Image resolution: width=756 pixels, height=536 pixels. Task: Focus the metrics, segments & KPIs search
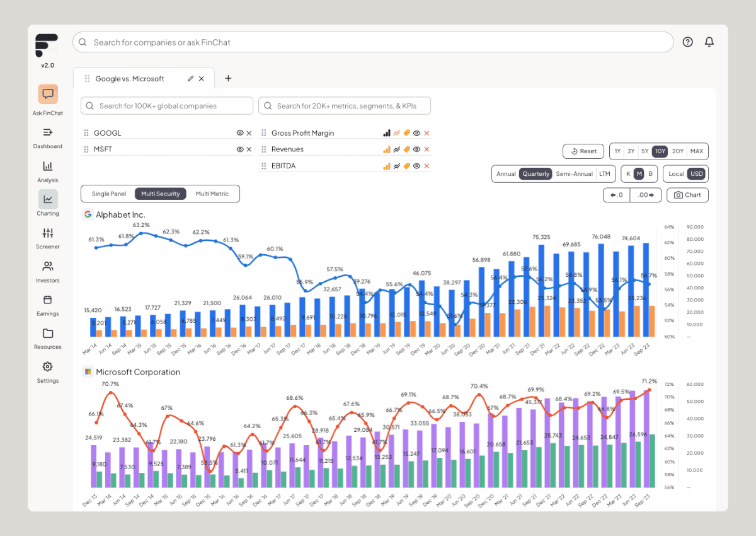(x=345, y=106)
